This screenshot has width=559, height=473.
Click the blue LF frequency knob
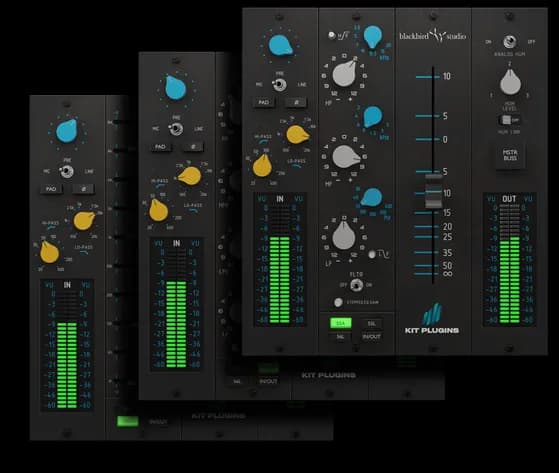click(371, 197)
